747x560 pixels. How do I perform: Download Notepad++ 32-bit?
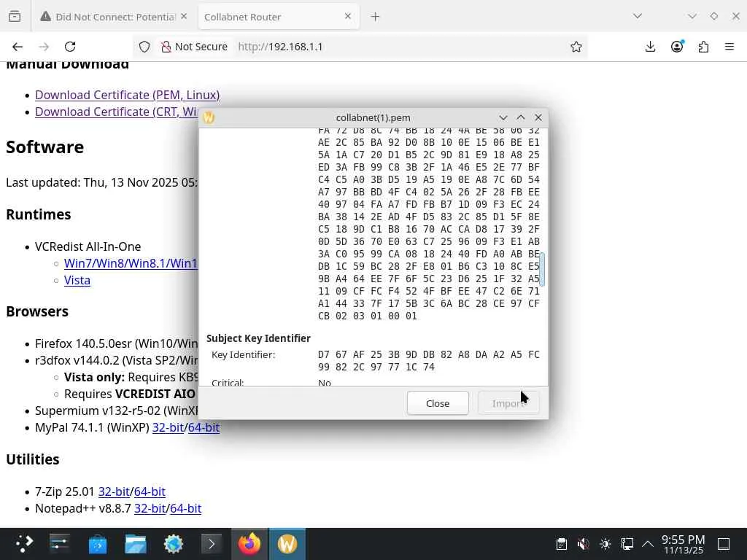pyautogui.click(x=150, y=508)
